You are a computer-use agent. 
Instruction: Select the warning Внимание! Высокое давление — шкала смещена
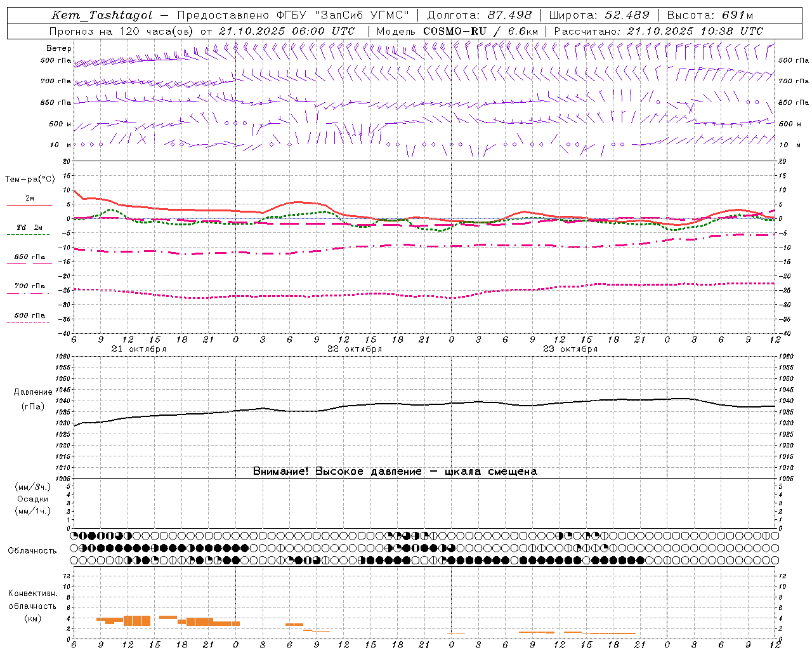395,472
